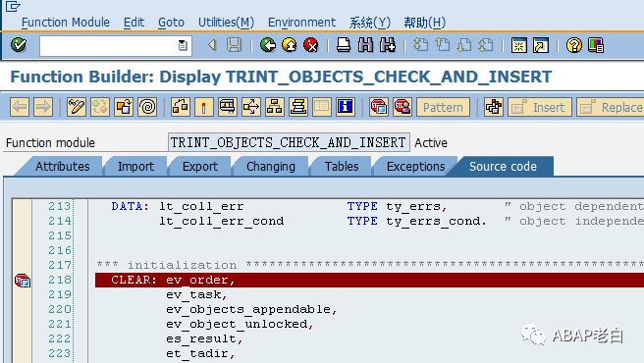The width and height of the screenshot is (644, 363).
Task: Click the Function module name field
Action: point(289,142)
